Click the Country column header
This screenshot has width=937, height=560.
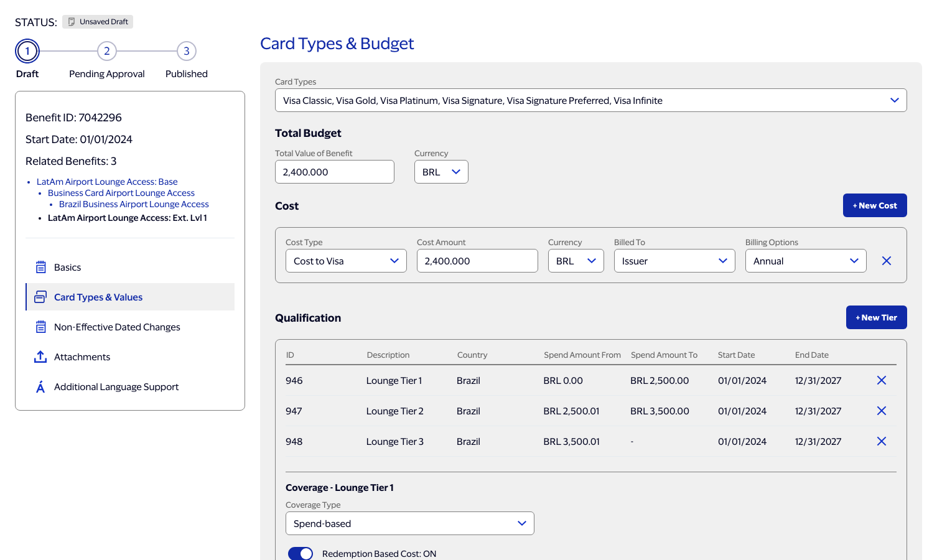[x=472, y=355]
